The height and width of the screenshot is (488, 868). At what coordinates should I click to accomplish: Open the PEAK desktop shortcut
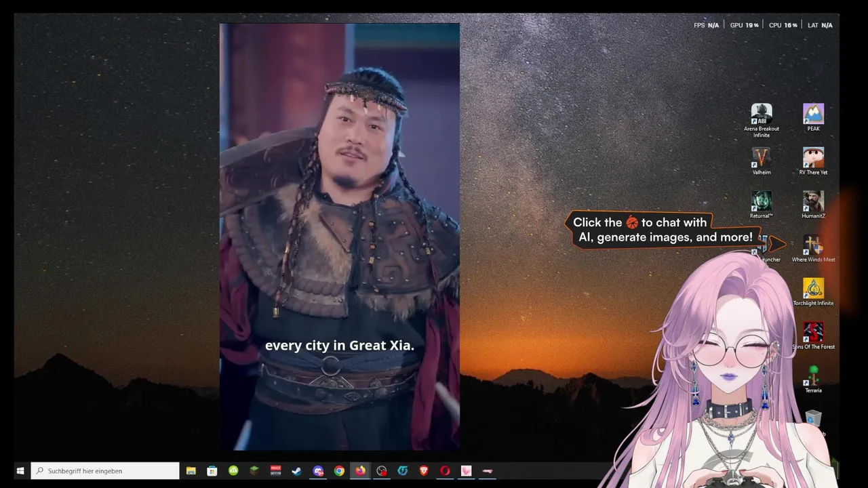coord(813,118)
